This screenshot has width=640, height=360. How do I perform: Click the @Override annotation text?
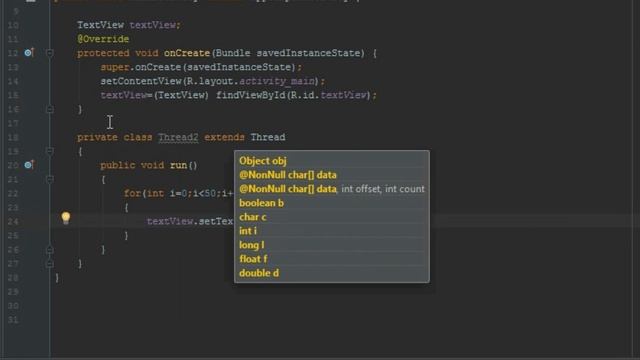[103, 39]
